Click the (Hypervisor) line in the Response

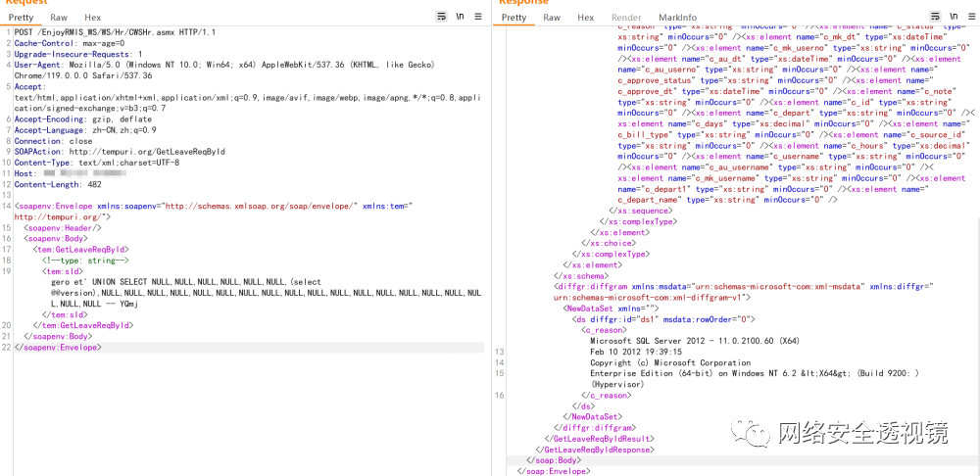pos(616,384)
